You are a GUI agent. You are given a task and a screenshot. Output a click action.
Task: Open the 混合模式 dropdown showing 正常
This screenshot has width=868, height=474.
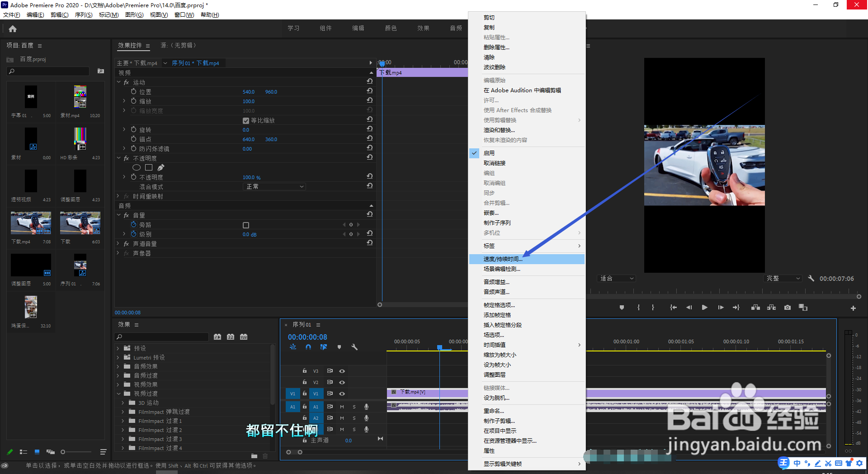(x=274, y=187)
